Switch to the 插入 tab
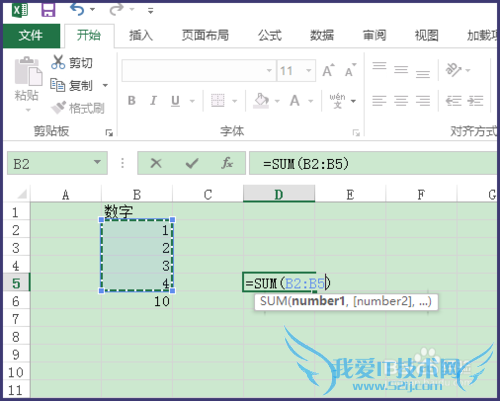 click(x=141, y=35)
